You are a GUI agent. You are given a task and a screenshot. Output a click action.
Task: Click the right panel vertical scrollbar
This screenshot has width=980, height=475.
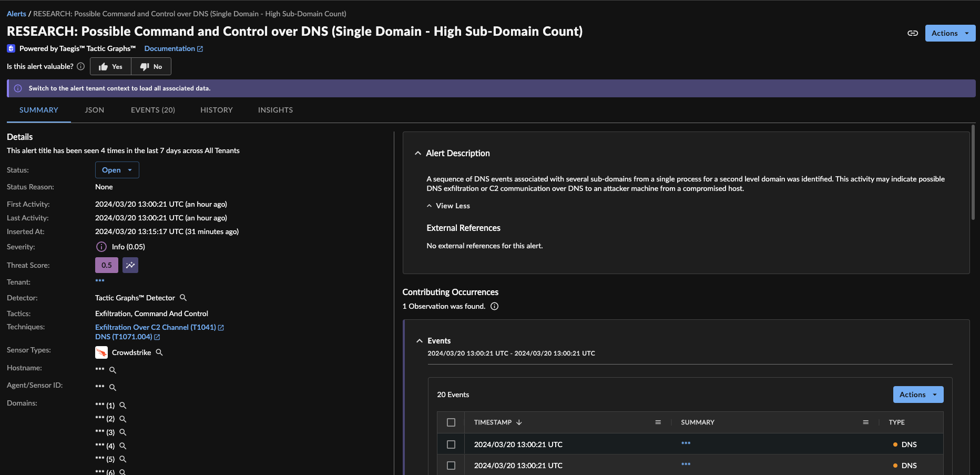point(973,173)
